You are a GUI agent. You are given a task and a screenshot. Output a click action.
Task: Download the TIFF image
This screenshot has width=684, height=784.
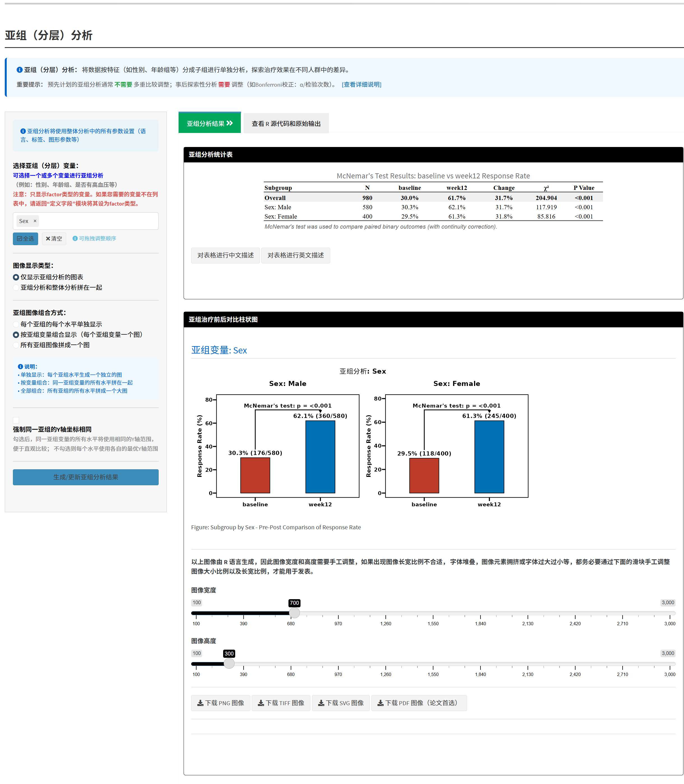pyautogui.click(x=281, y=703)
